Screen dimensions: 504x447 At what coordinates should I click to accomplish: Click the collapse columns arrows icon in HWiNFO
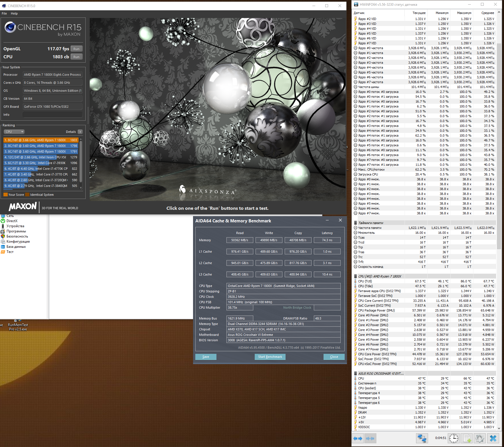tap(370, 438)
